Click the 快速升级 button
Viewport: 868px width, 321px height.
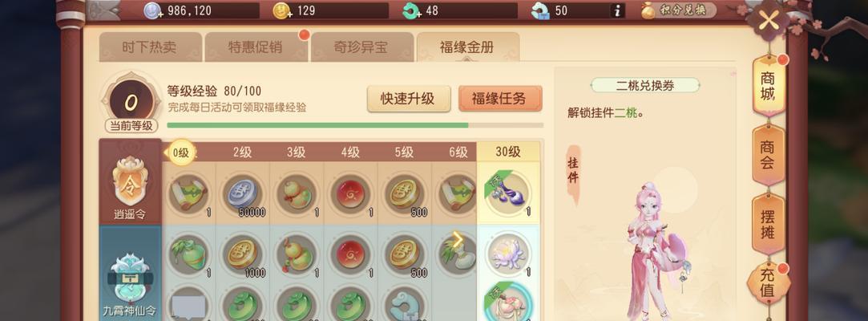(x=409, y=99)
